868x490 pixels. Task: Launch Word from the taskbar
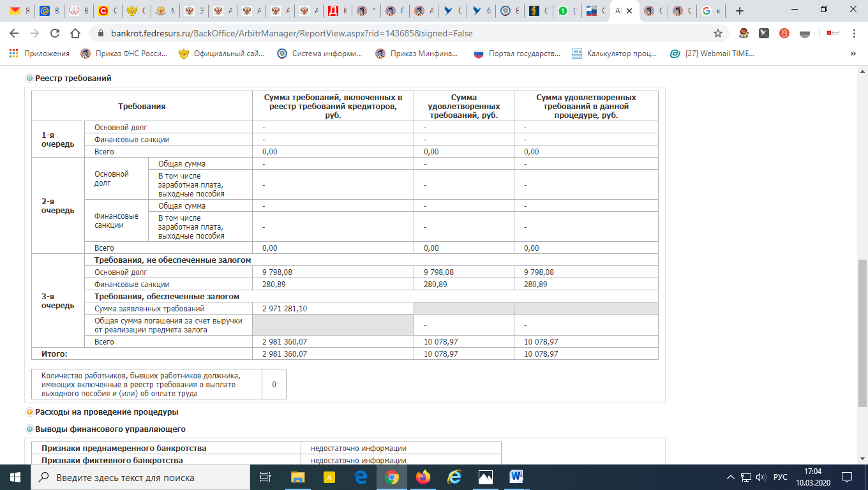[x=516, y=477]
